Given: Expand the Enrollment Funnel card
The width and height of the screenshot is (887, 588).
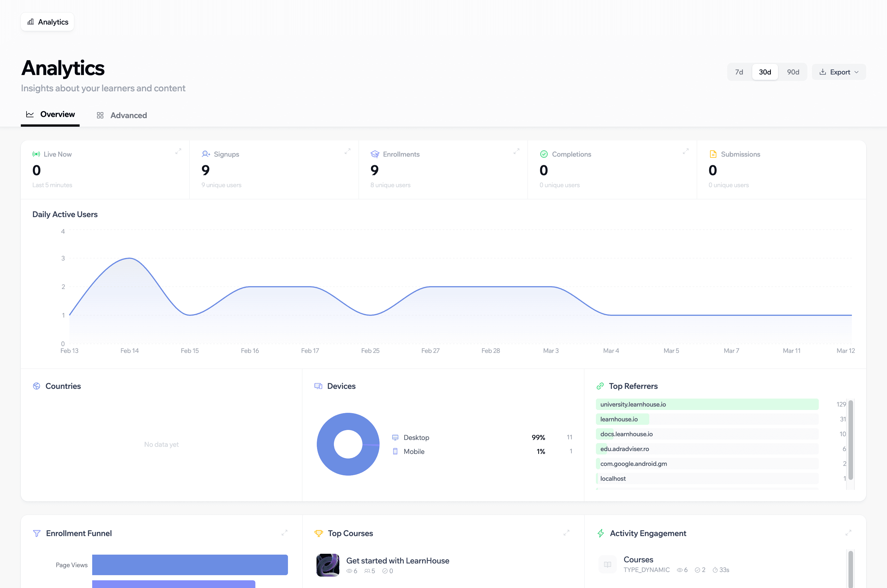Looking at the screenshot, I should 285,532.
